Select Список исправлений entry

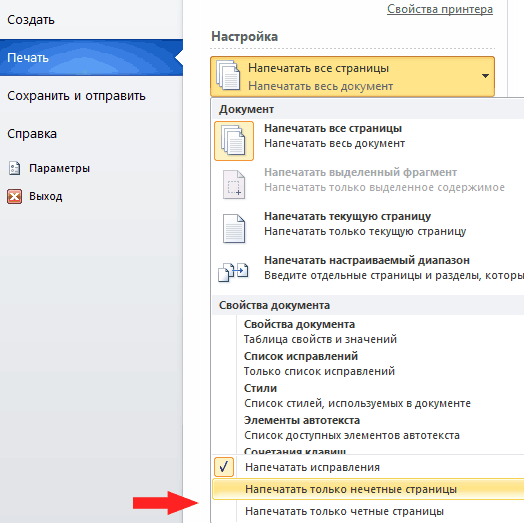(319, 364)
